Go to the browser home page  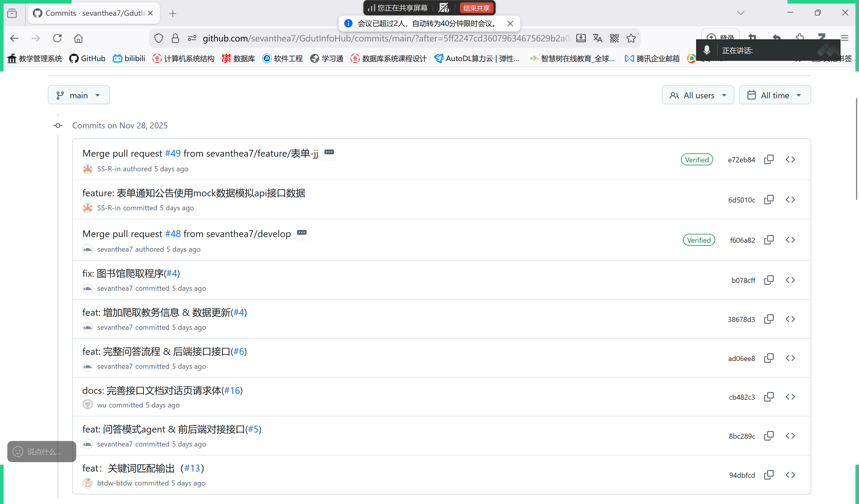pos(78,38)
